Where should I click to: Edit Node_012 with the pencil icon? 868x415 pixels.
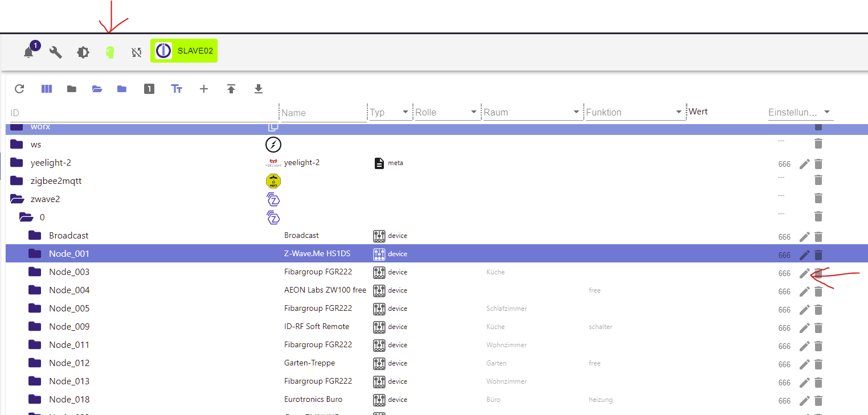point(804,364)
